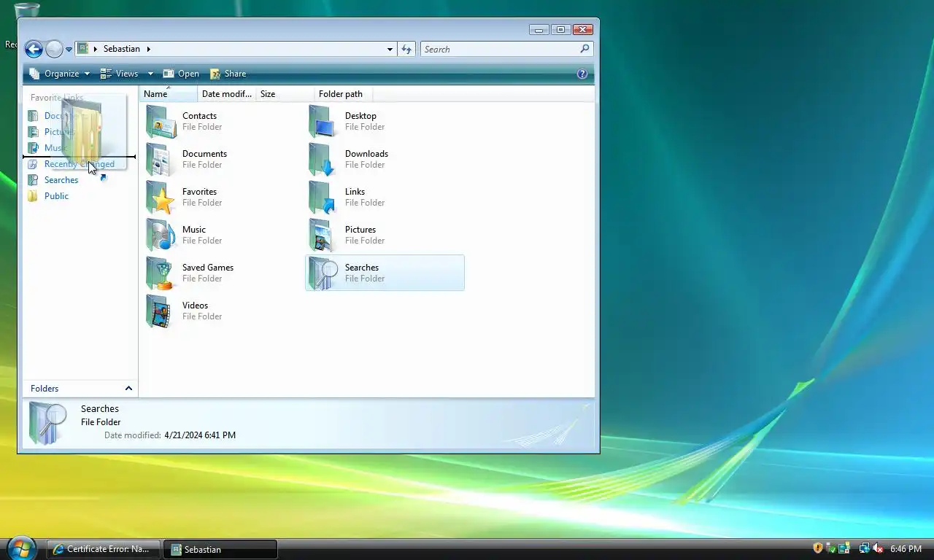Expand the Folders pane with the chevron
Screen dimensions: 934x560
pos(128,389)
